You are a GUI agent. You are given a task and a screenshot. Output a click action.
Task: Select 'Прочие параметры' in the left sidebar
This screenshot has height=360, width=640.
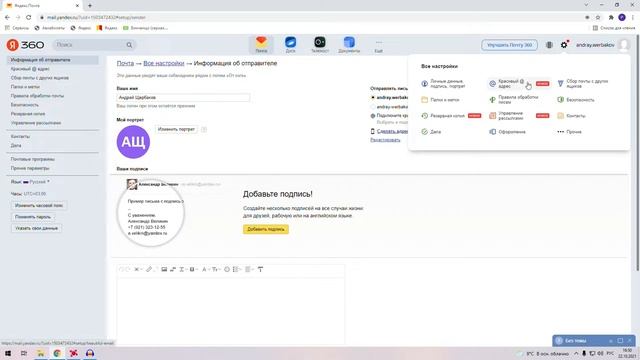pyautogui.click(x=30, y=168)
